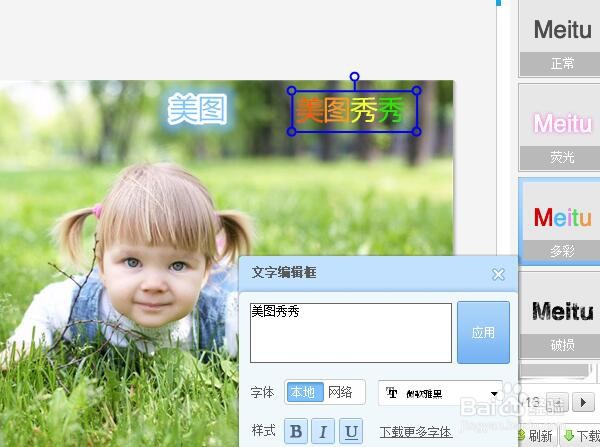Open the 下载更多字体 link

416,432
